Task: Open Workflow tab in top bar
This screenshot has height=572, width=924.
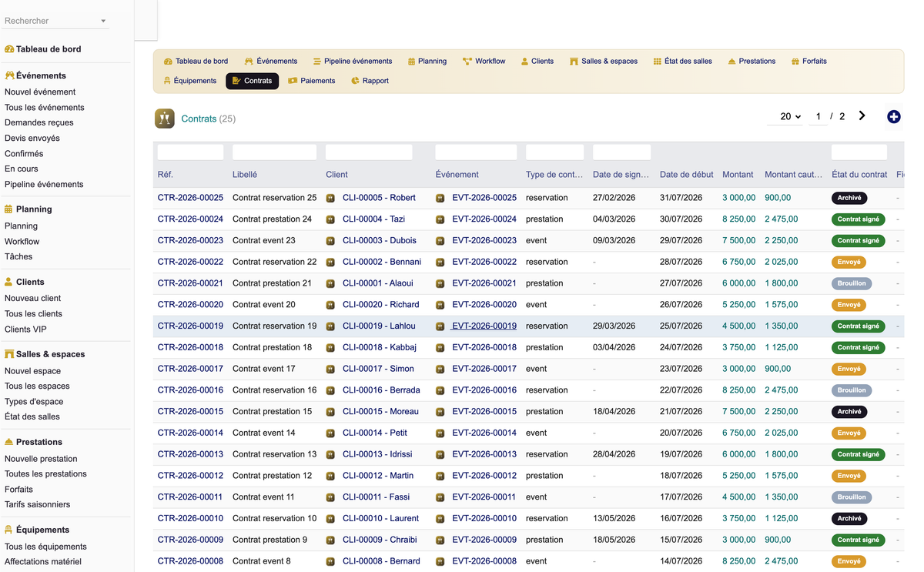Action: 484,61
